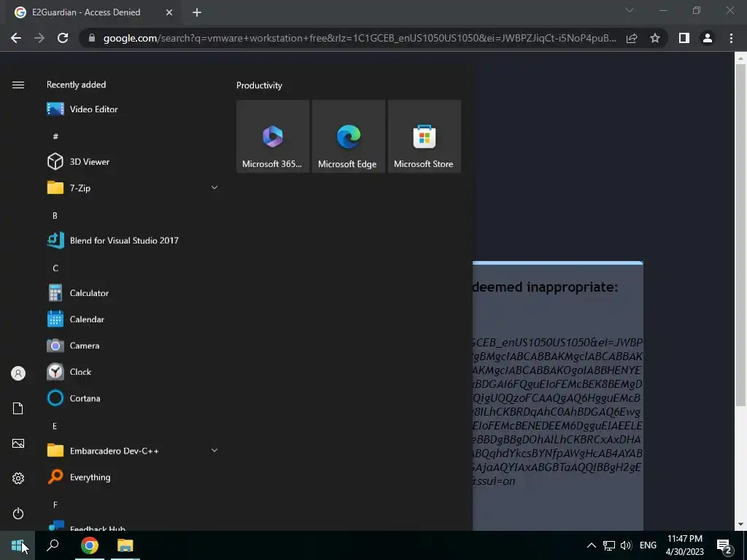The image size is (747, 560).
Task: Click the Windows Start button
Action: 18,545
